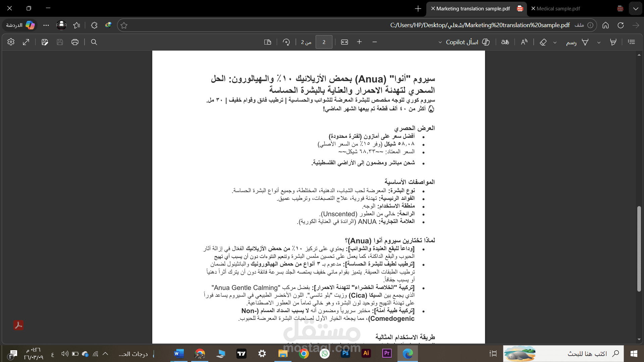Open tab actions menu chevron

click(635, 9)
